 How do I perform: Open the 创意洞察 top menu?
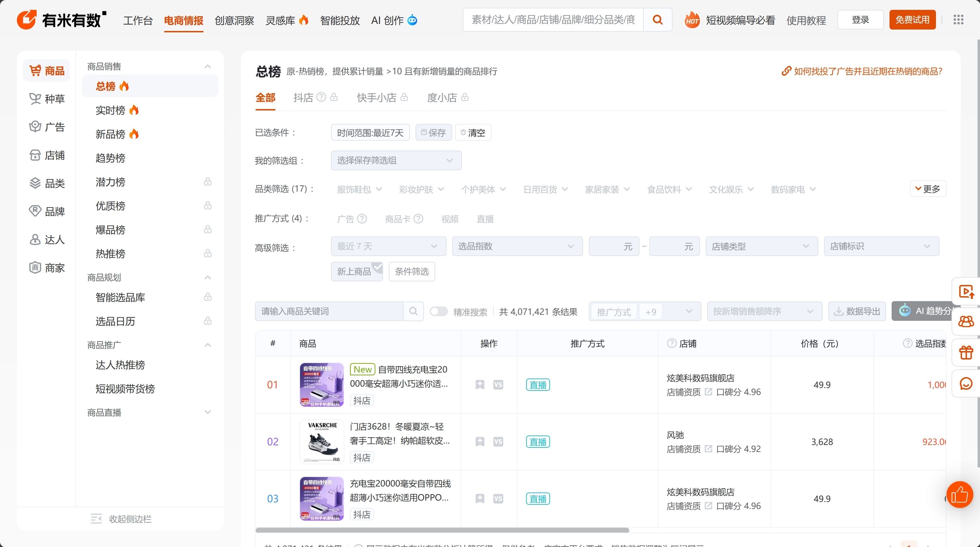[x=235, y=20]
